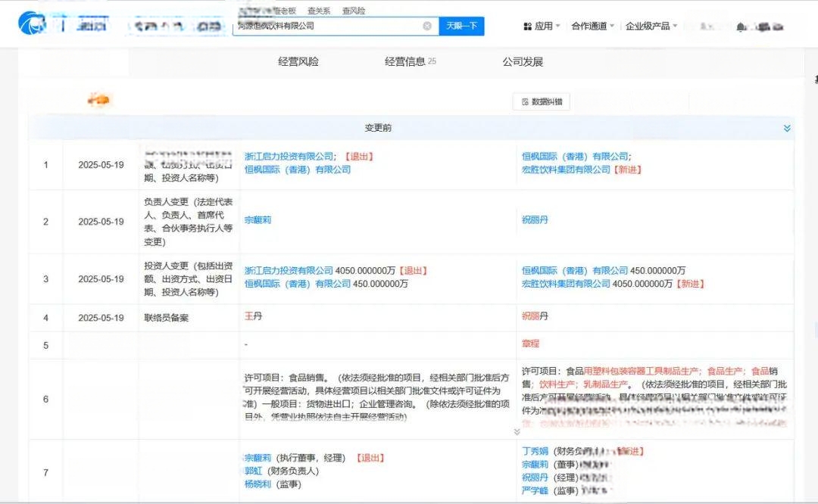Click the 负责人变更 item cell in row 2
This screenshot has width=818, height=504.
[189, 222]
